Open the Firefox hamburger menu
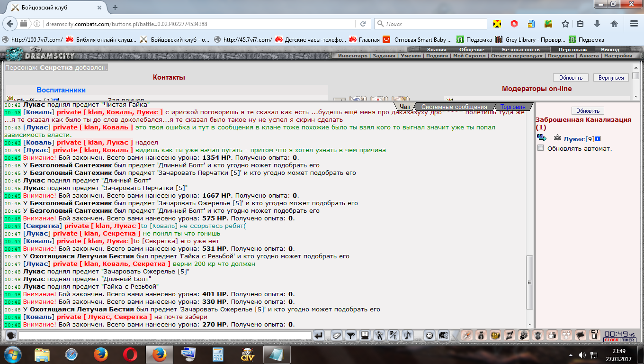The width and height of the screenshot is (644, 364). pos(634,24)
